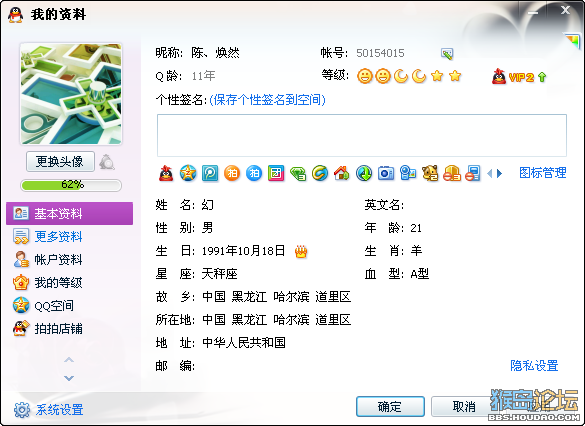Image resolution: width=585 pixels, height=426 pixels.
Task: Open the orange Paipai icon
Action: click(232, 173)
